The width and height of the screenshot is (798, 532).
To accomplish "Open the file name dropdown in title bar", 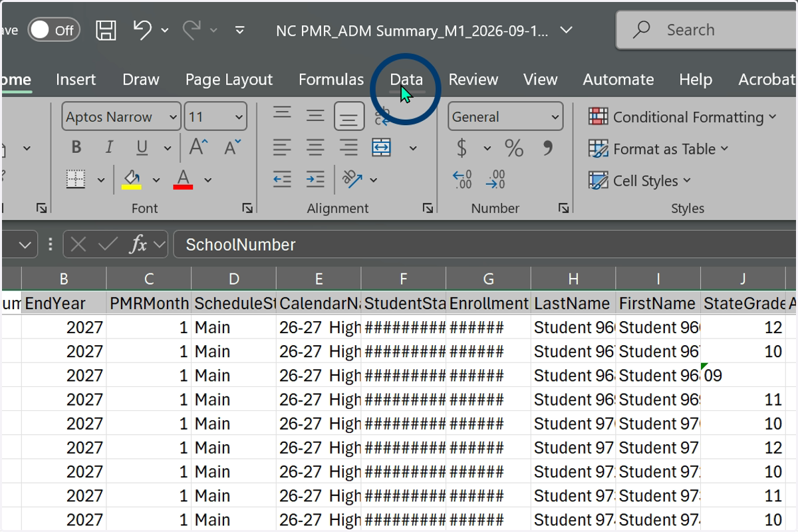I will [x=566, y=30].
